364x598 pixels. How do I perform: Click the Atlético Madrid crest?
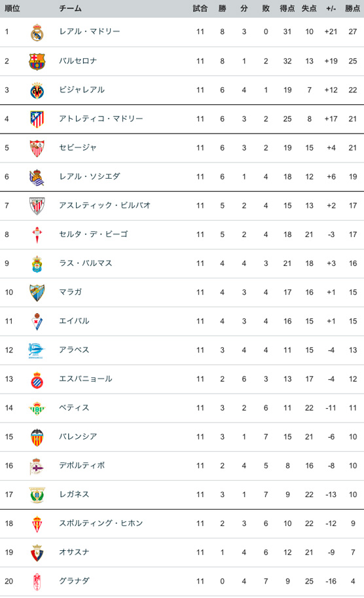37,119
